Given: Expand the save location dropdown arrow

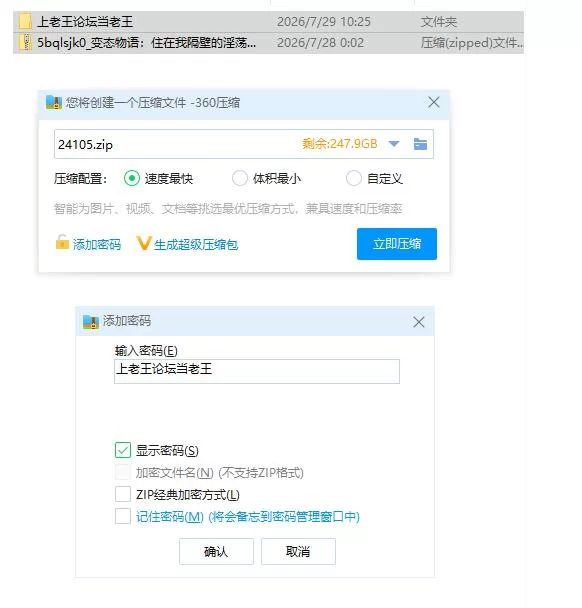Looking at the screenshot, I should tap(394, 144).
